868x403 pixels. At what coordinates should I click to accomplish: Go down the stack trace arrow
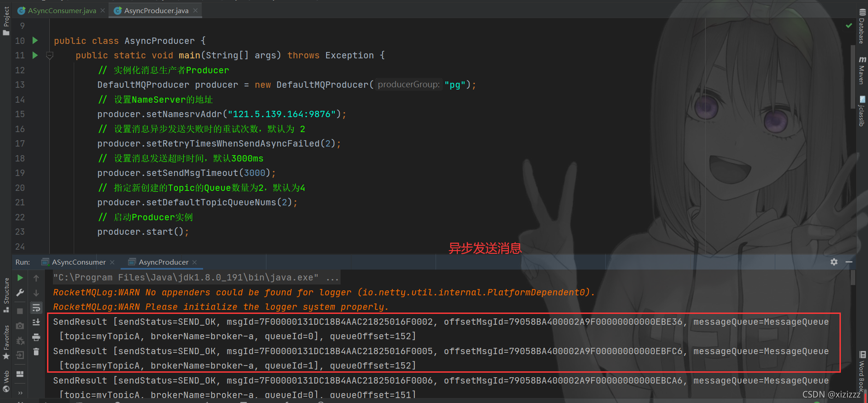36,293
